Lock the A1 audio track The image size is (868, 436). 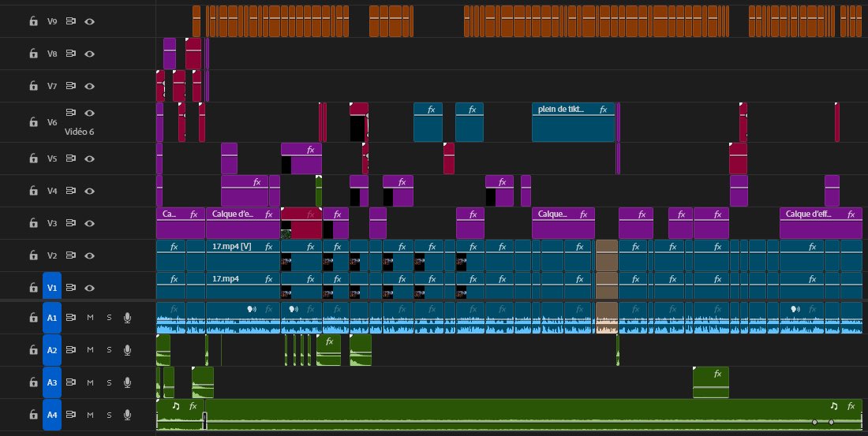click(34, 318)
